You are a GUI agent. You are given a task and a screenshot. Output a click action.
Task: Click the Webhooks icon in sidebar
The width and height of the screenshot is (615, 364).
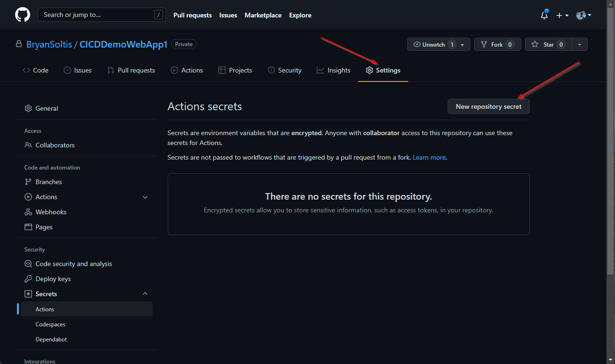pos(28,212)
